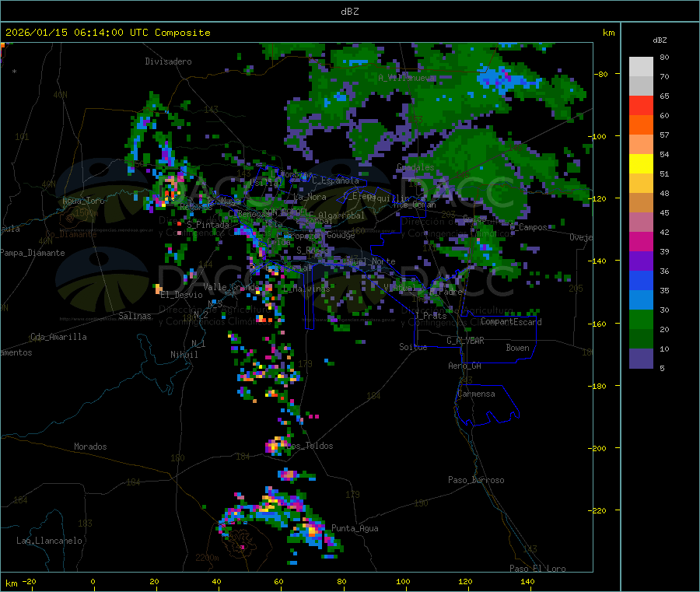Select the 'A_Villanueva' map label
This screenshot has height=592, width=700.
[406, 78]
